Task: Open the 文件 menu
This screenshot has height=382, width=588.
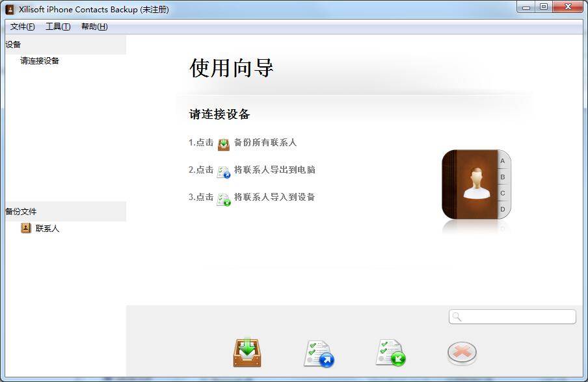Action: tap(23, 27)
